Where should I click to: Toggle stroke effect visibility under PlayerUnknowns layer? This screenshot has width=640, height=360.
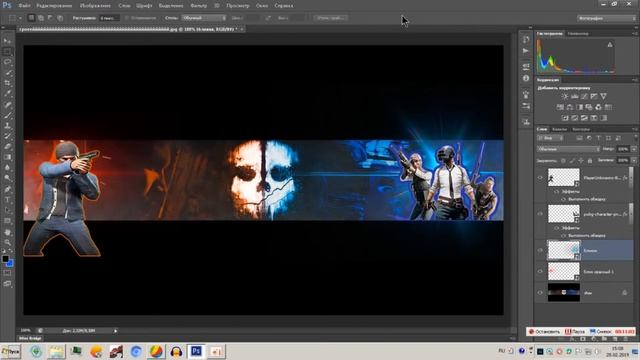[x=564, y=199]
